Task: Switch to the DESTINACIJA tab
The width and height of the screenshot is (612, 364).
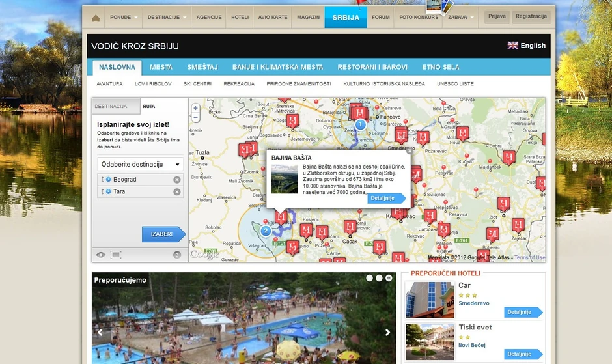Action: (116, 106)
